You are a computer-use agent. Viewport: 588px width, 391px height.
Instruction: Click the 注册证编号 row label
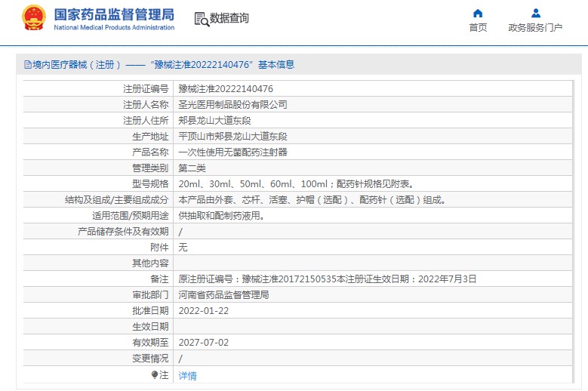coord(146,89)
